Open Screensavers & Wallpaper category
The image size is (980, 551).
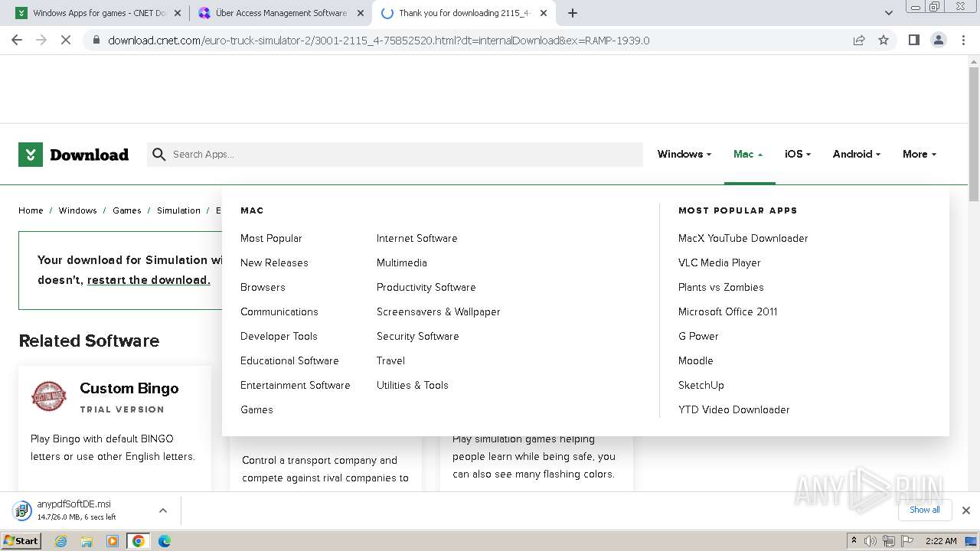[439, 311]
